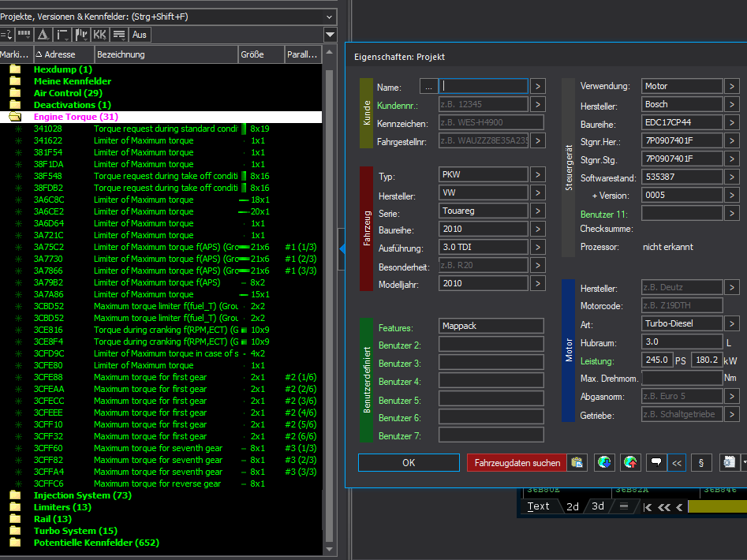Open the Projekte, Versionen & Kennfelder dropdown
This screenshot has height=560, width=747.
pos(329,17)
